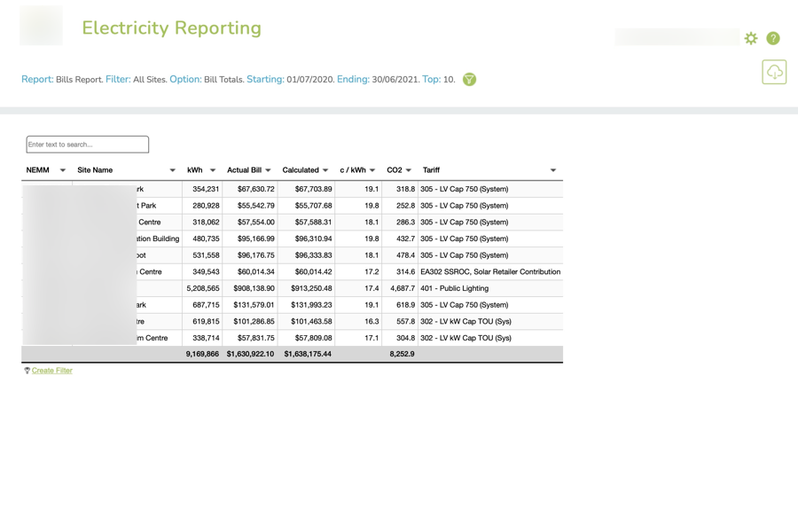
Task: Expand the Tariff column dropdown
Action: (552, 170)
